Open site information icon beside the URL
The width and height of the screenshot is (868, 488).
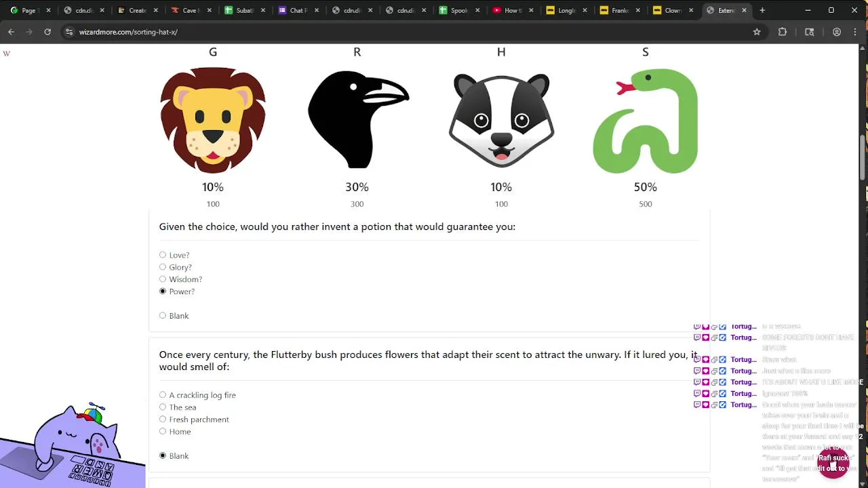click(69, 32)
